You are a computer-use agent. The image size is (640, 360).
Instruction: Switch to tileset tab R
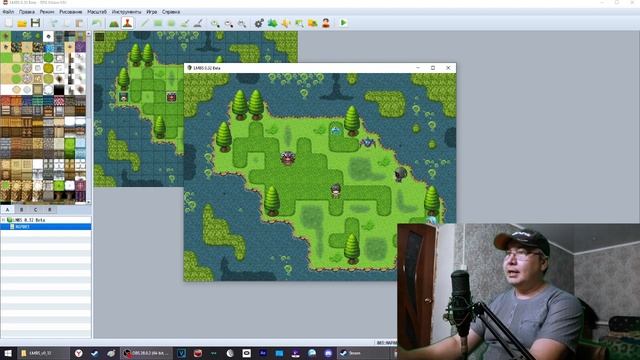click(50, 209)
